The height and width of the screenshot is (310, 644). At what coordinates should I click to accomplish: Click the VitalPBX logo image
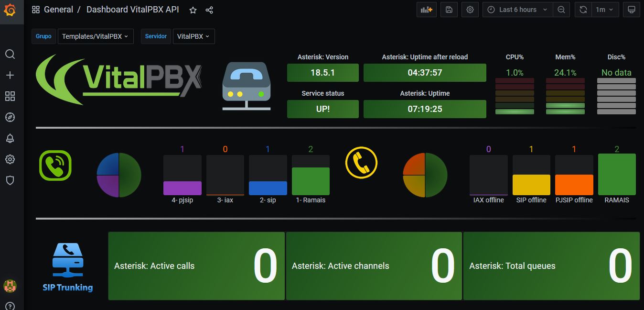119,79
